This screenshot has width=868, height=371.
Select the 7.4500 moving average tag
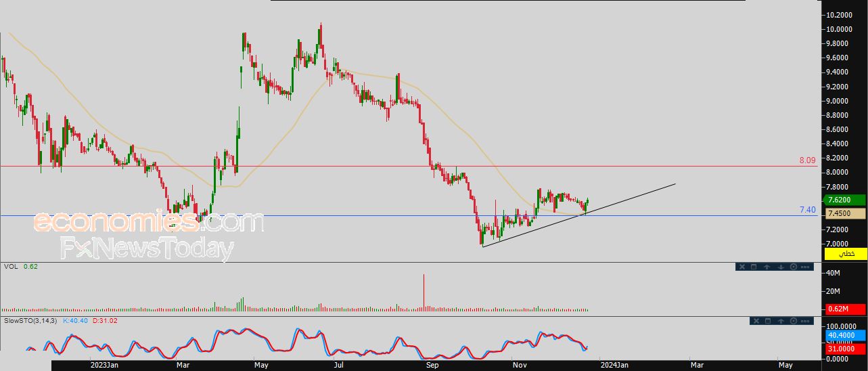click(846, 213)
